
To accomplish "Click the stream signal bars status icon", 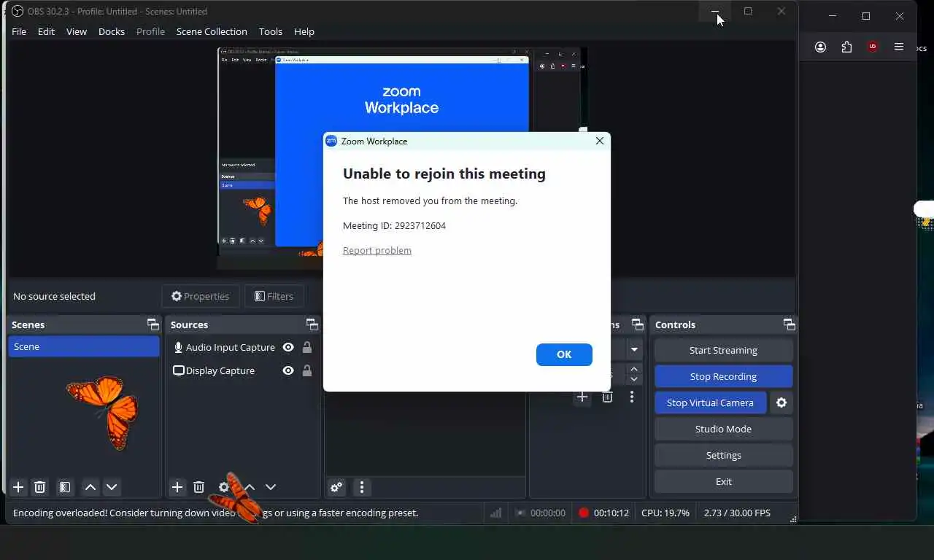I will (x=495, y=513).
